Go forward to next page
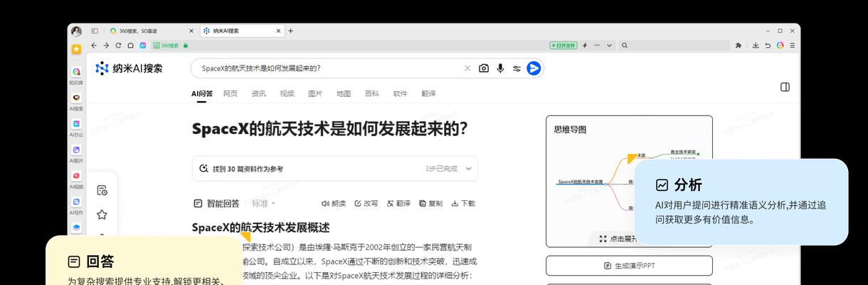 coord(107,45)
